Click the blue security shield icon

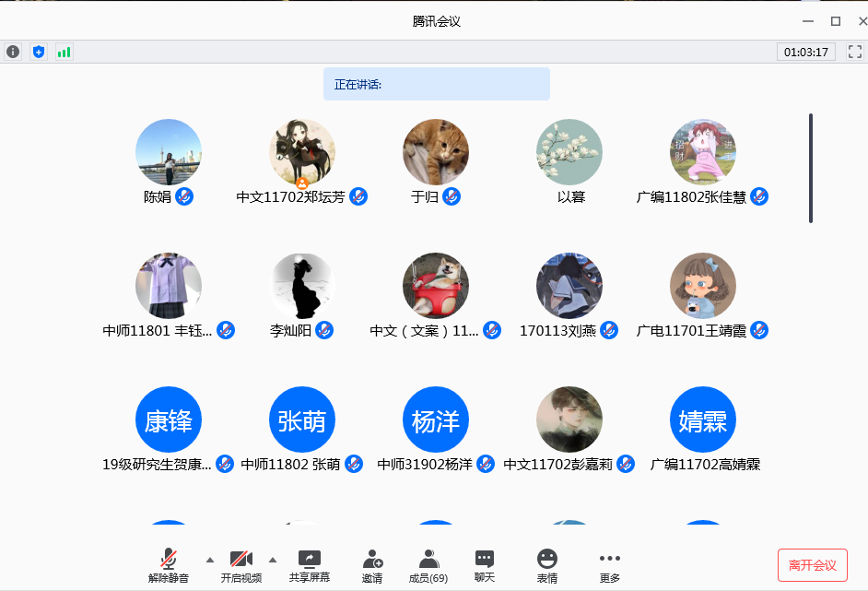(x=38, y=52)
